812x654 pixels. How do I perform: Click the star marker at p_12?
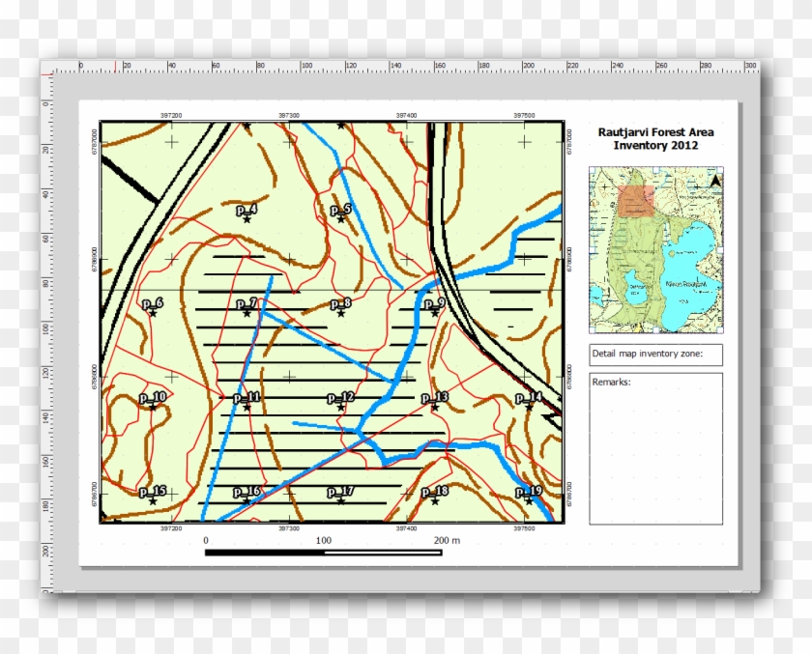coord(340,408)
